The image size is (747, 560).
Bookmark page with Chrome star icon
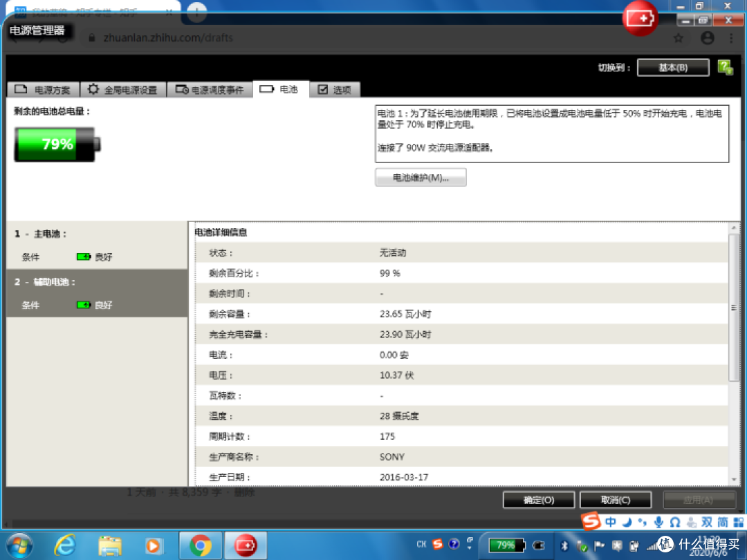coord(679,38)
